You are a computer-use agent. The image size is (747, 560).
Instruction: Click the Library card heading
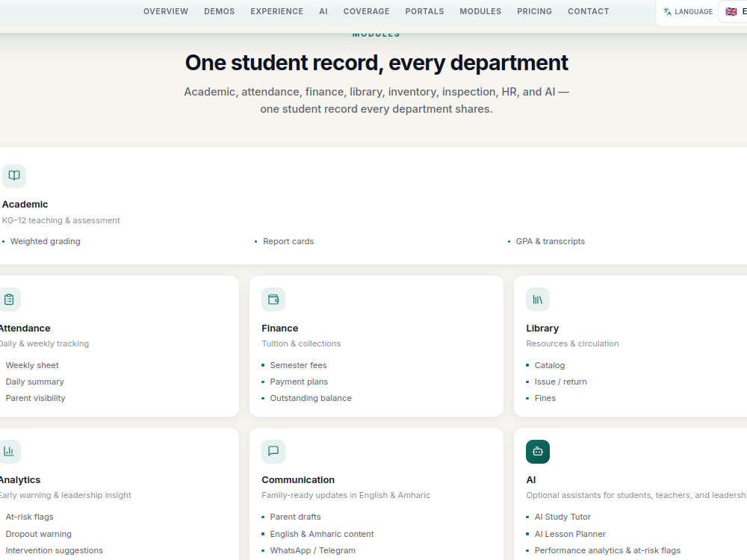[542, 328]
